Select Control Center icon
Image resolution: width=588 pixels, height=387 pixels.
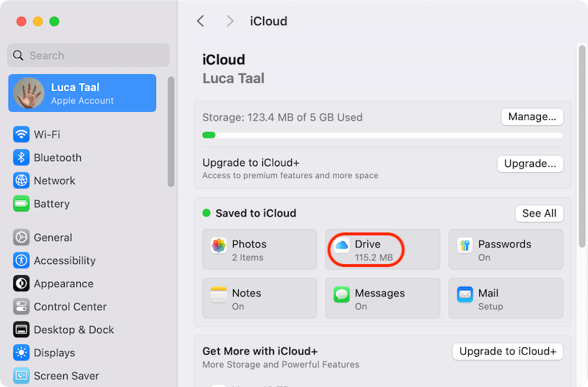tap(21, 307)
